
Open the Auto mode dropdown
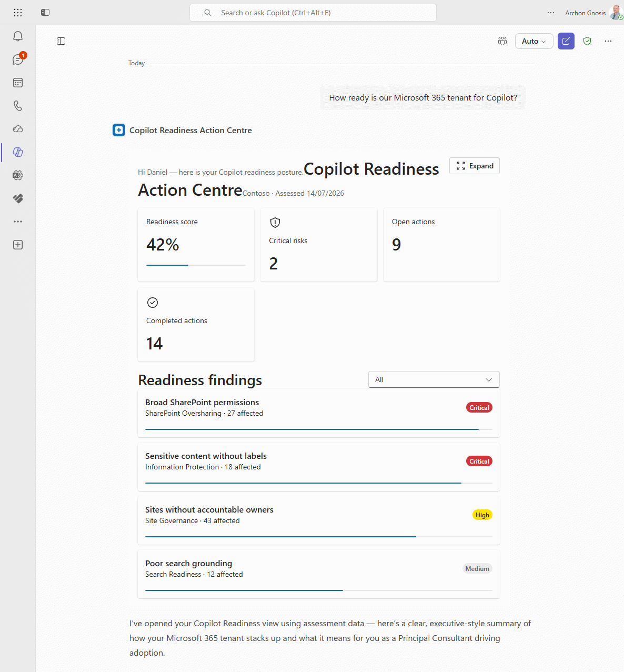pos(534,41)
